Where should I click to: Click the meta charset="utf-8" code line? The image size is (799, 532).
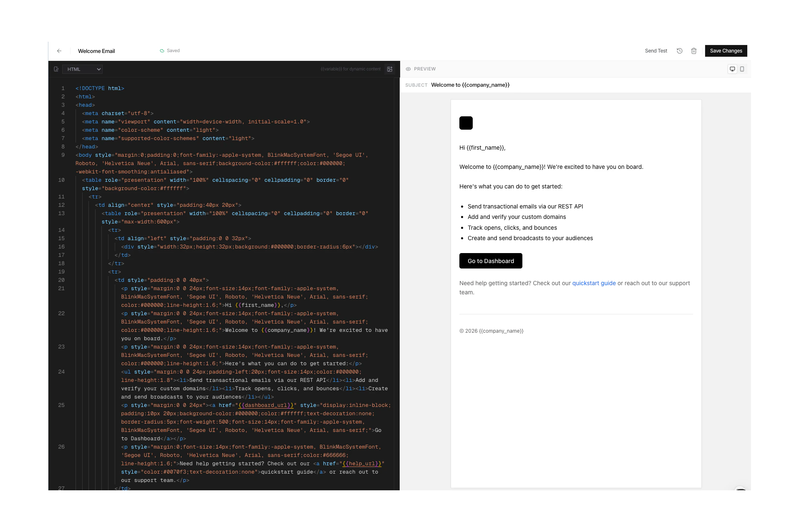pos(118,113)
